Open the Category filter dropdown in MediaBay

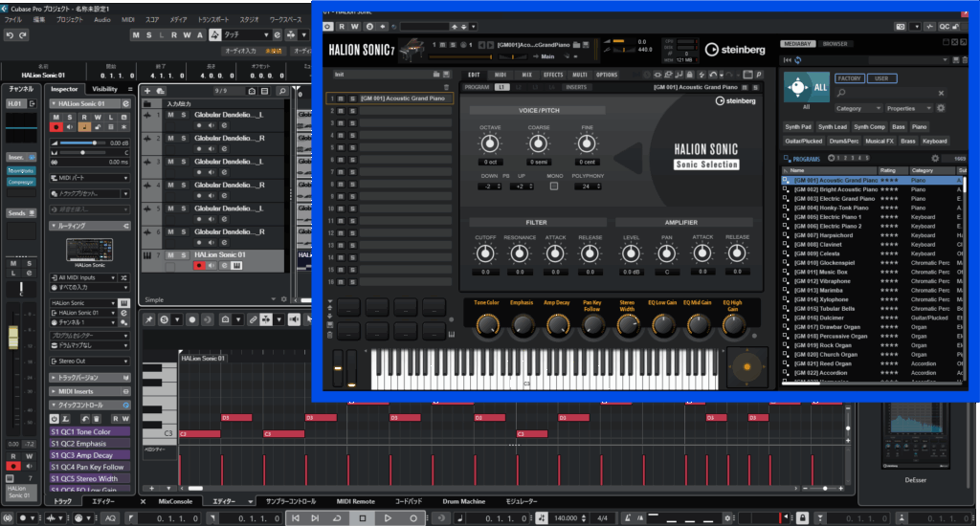pyautogui.click(x=857, y=108)
